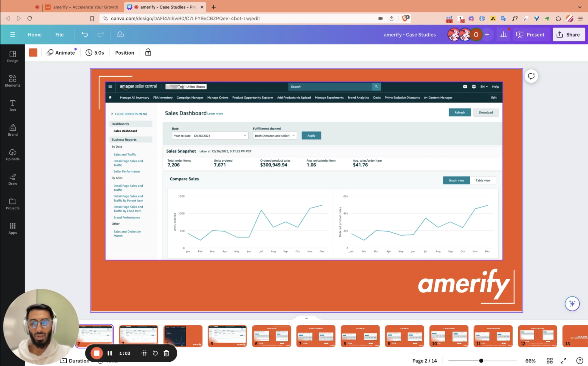Select page 11 thumbnail
This screenshot has width=588, height=366.
click(x=493, y=336)
